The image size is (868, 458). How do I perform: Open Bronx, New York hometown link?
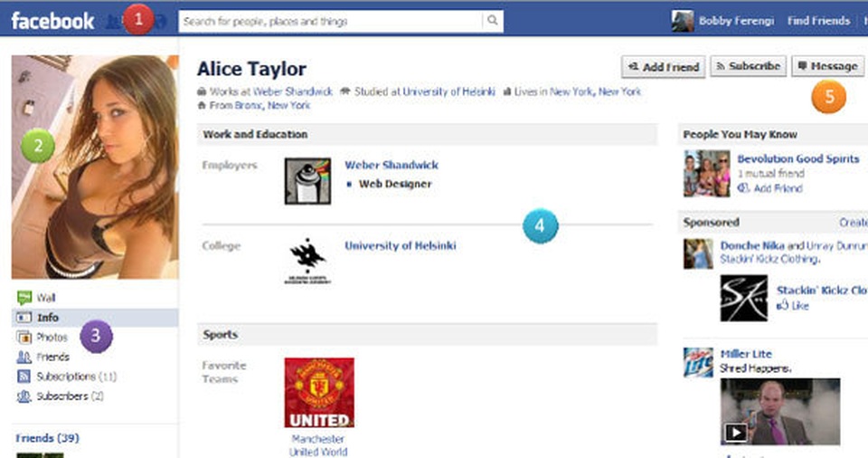pyautogui.click(x=272, y=105)
